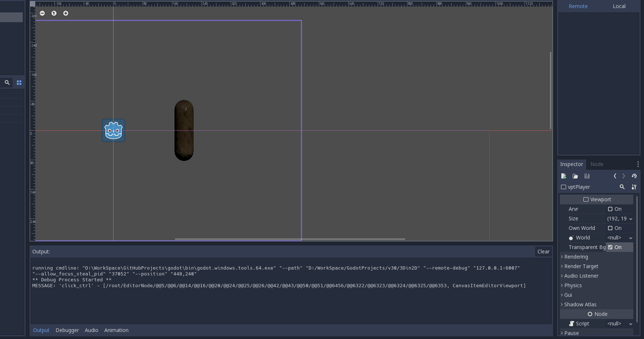Create a new resource in Inspector
644x339 pixels.
[x=564, y=176]
